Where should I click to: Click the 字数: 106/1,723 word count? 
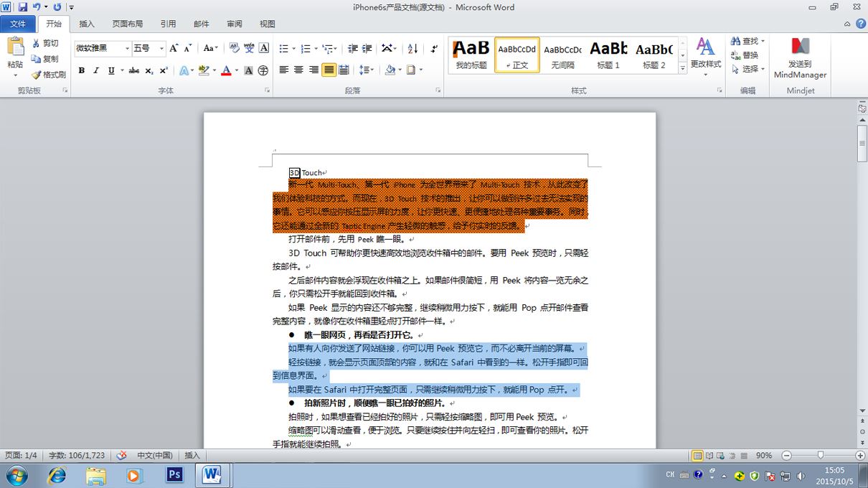tap(77, 455)
